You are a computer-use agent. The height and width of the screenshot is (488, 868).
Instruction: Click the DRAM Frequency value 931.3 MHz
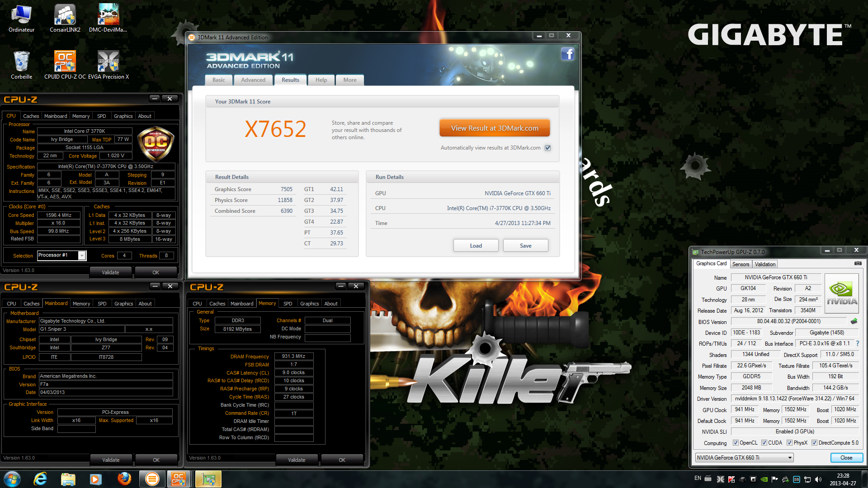tap(294, 357)
